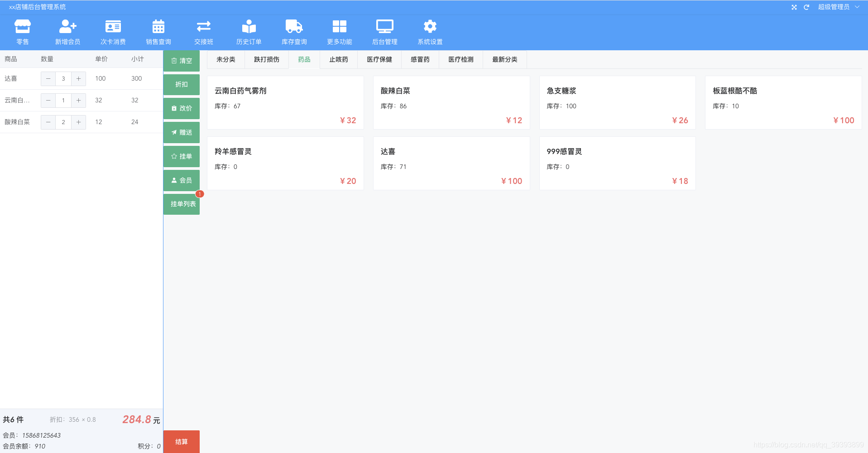This screenshot has height=453, width=868.
Task: Click the 小计 column header
Action: click(138, 59)
